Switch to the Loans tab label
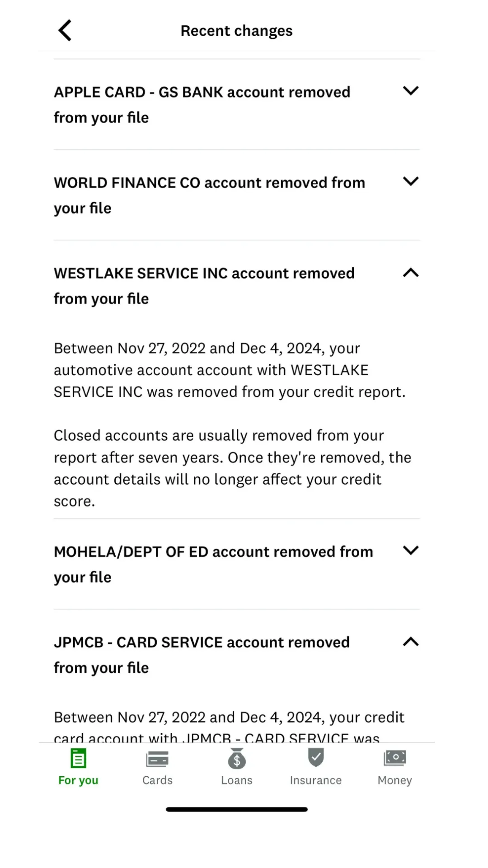The height and width of the screenshot is (868, 488). point(237,780)
